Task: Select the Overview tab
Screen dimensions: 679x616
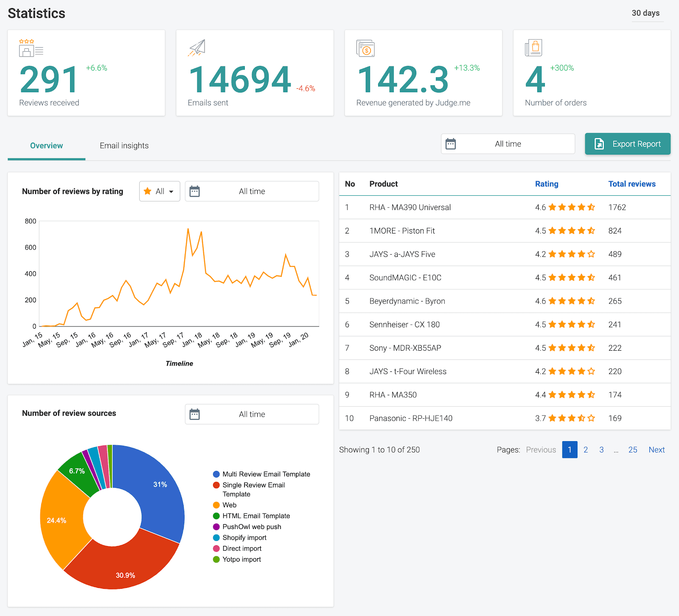Action: tap(46, 146)
